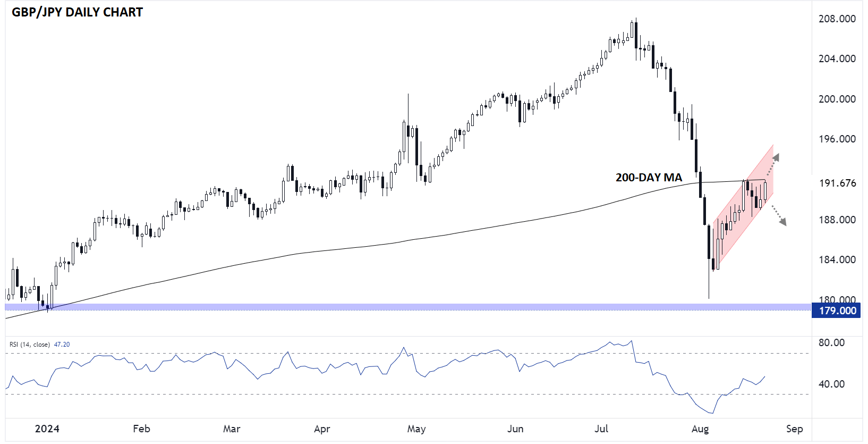
Task: Click the Sep date axis label
Action: (794, 429)
